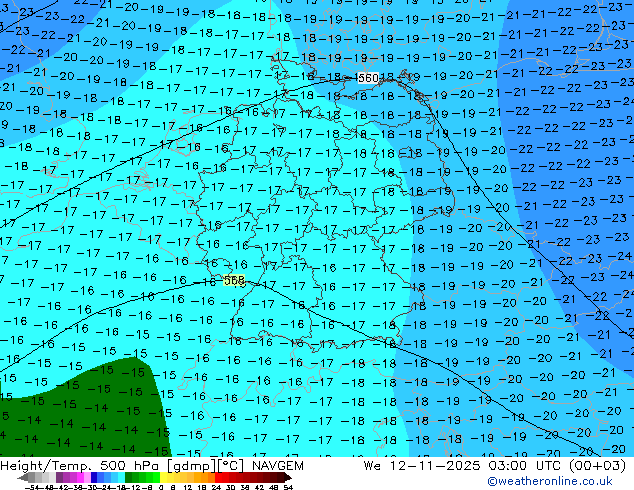Click the right arrow end of the color scale
The height and width of the screenshot is (490, 634).
pos(288,477)
